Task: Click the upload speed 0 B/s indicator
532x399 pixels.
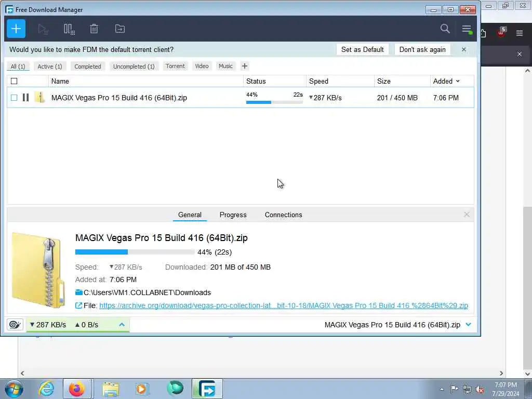Action: click(87, 325)
